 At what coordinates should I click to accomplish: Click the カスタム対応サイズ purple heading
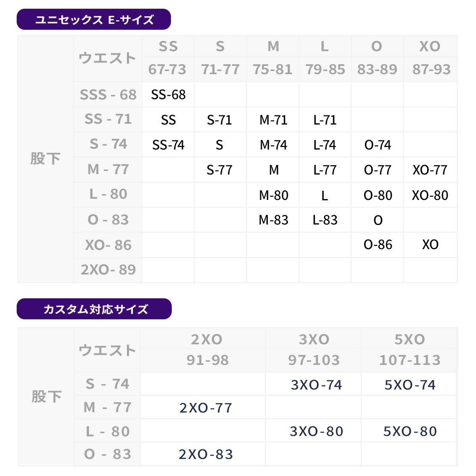point(94,309)
